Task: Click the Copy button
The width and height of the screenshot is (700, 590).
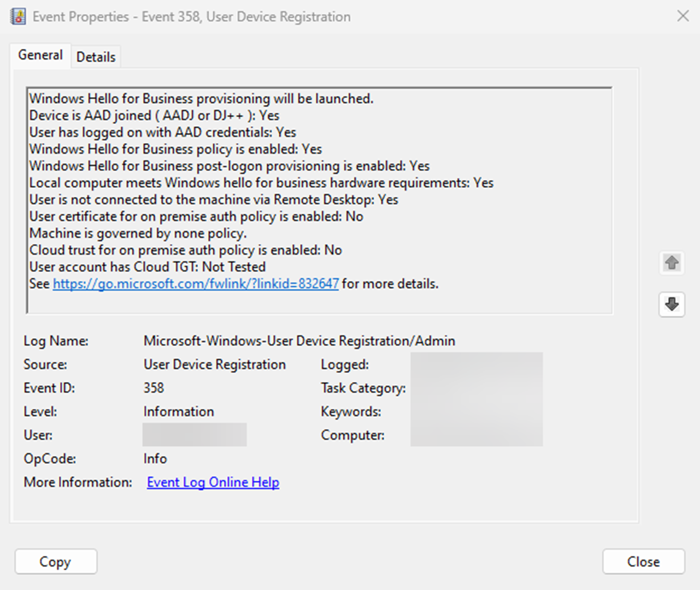Action: [56, 562]
